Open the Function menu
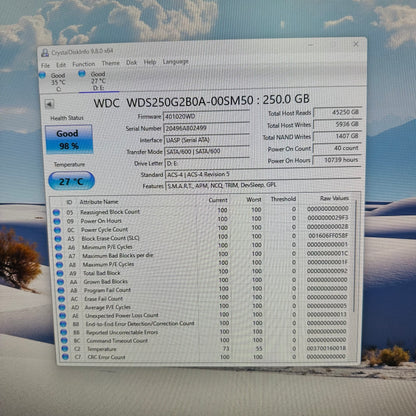This screenshot has height=416, width=416. point(84,64)
